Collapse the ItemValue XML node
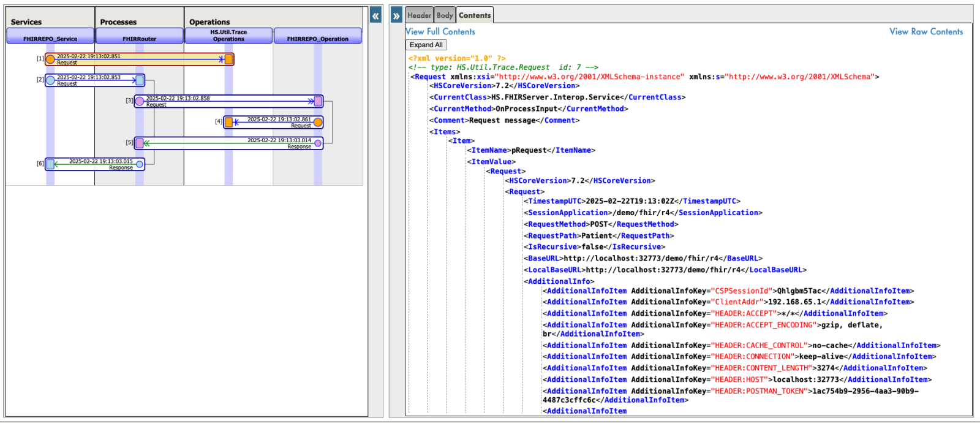 pos(492,162)
